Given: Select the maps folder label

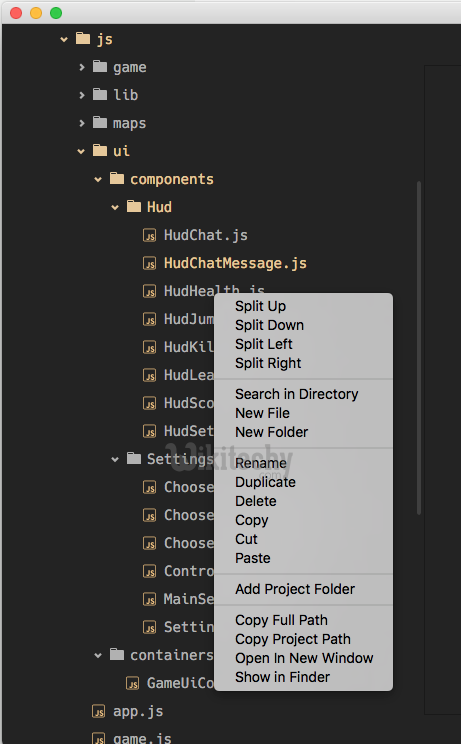Looking at the screenshot, I should [129, 124].
